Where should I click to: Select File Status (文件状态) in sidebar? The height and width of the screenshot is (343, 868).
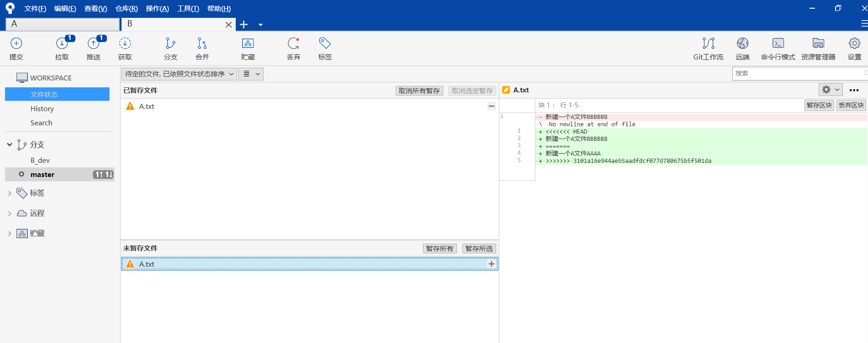click(x=57, y=94)
